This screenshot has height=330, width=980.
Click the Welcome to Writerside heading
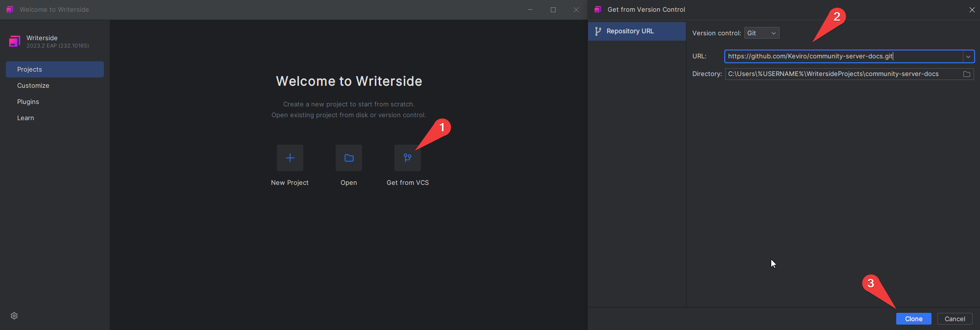pyautogui.click(x=349, y=81)
